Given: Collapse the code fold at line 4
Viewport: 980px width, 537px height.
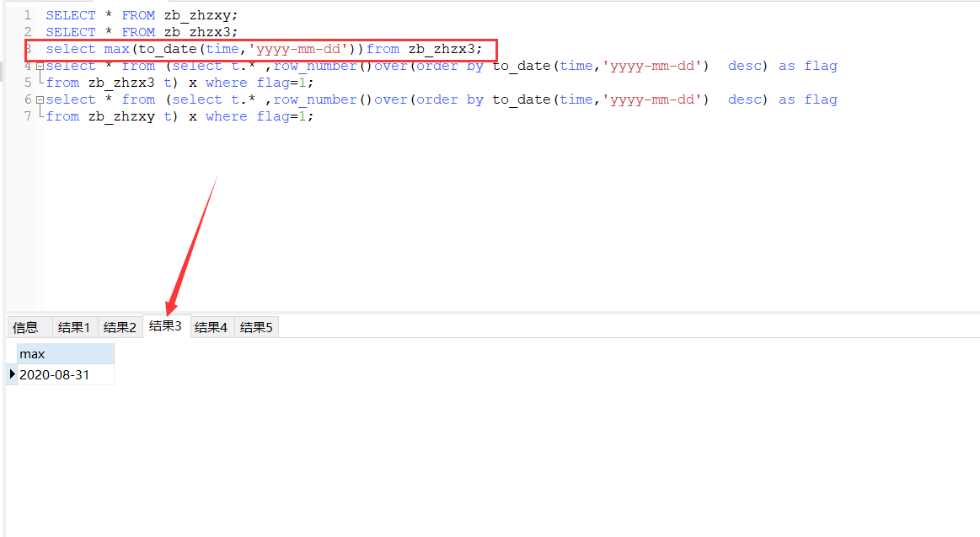Looking at the screenshot, I should [x=40, y=67].
